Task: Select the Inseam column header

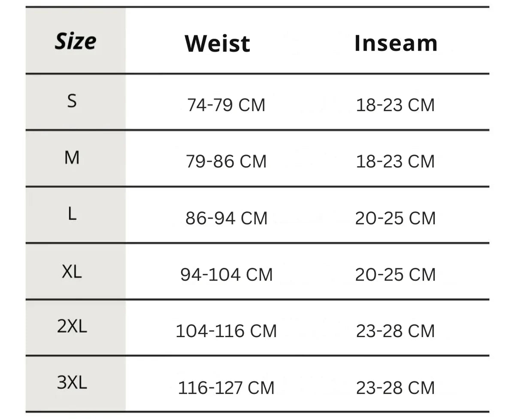Action: click(x=396, y=43)
